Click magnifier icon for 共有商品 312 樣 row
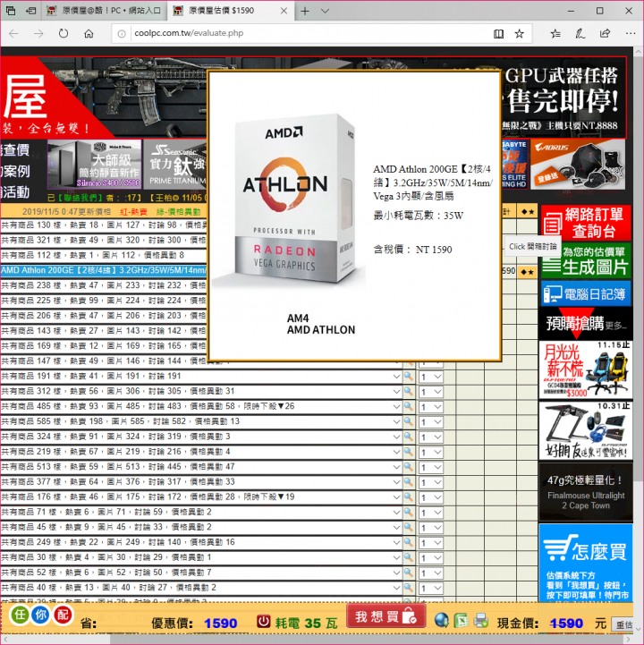The height and width of the screenshot is (645, 644). [409, 391]
